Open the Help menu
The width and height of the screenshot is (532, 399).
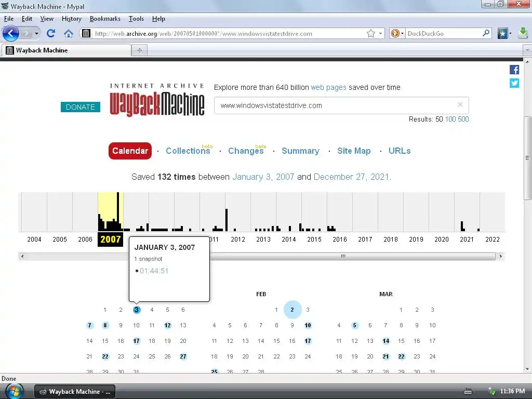(158, 19)
